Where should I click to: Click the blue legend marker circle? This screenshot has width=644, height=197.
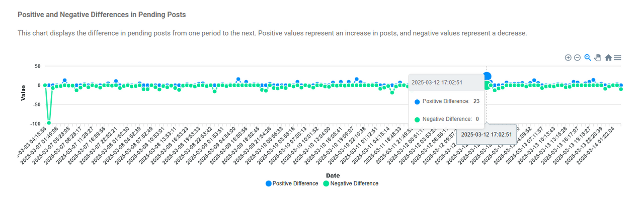coord(268,183)
